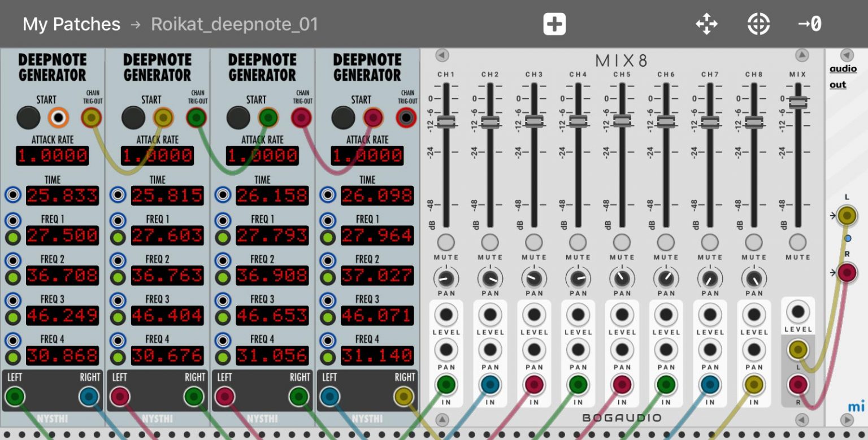Screen dimensions: 868x440
Task: Click START button on first Deepnote Generator
Action: (x=28, y=117)
